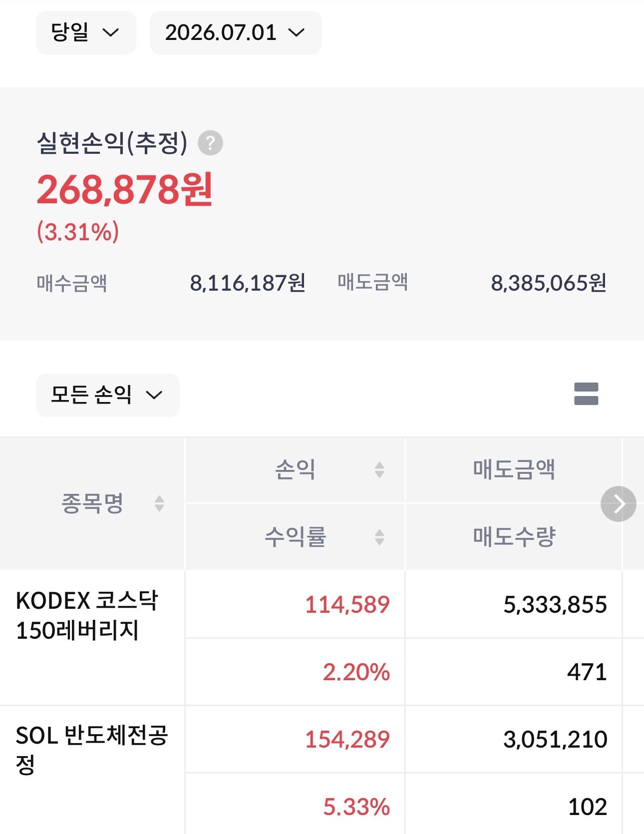This screenshot has height=834, width=644.
Task: Click the 종목명 column header label
Action: 92,503
